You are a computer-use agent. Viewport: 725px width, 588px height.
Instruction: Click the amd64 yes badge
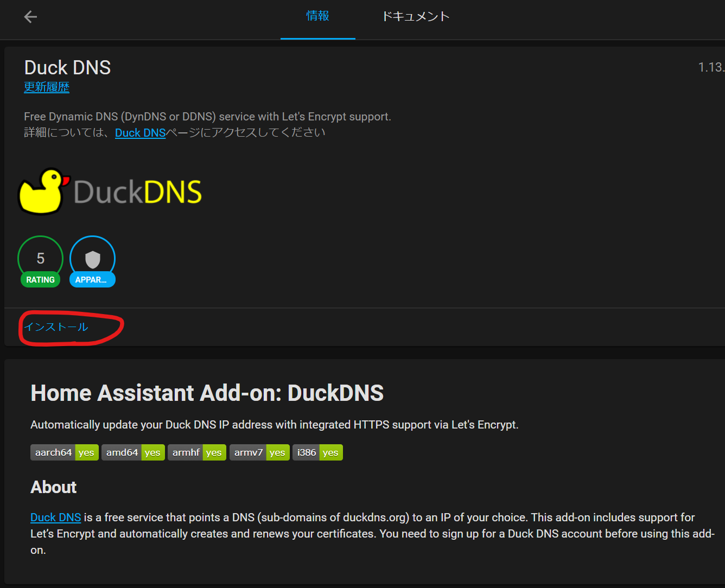coord(133,452)
